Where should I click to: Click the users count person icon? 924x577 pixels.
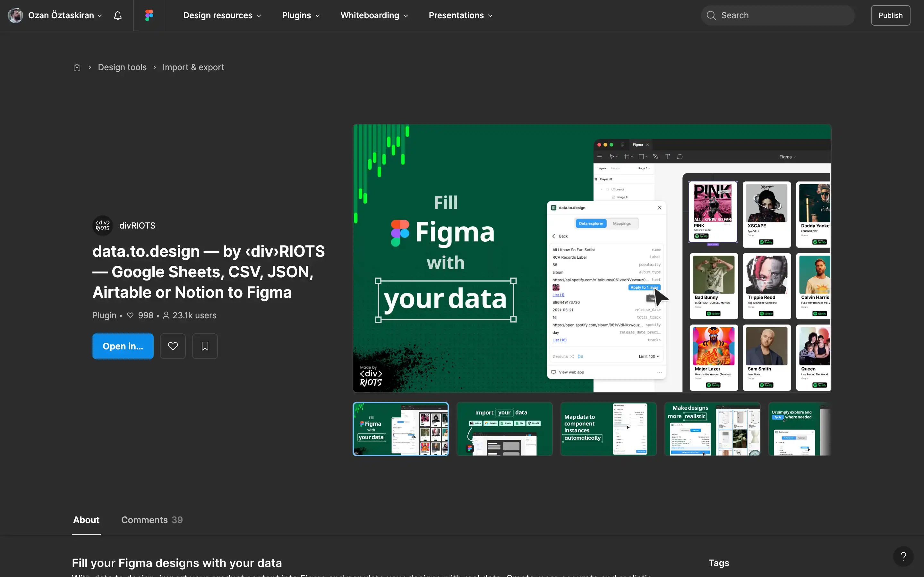coord(167,315)
